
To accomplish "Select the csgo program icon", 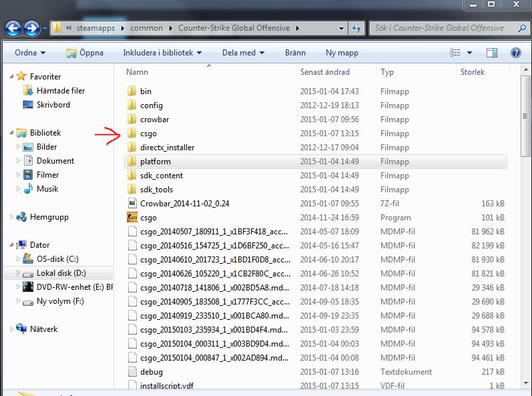I will (132, 217).
